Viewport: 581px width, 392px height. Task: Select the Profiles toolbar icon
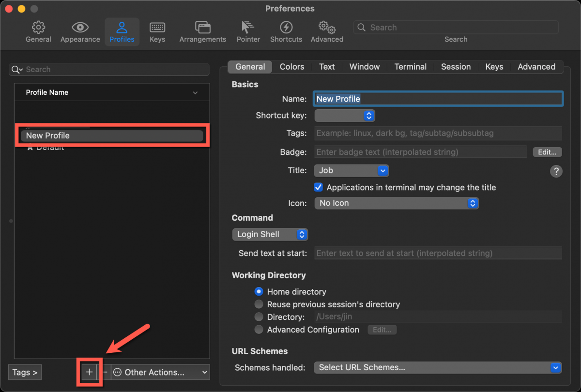(122, 32)
